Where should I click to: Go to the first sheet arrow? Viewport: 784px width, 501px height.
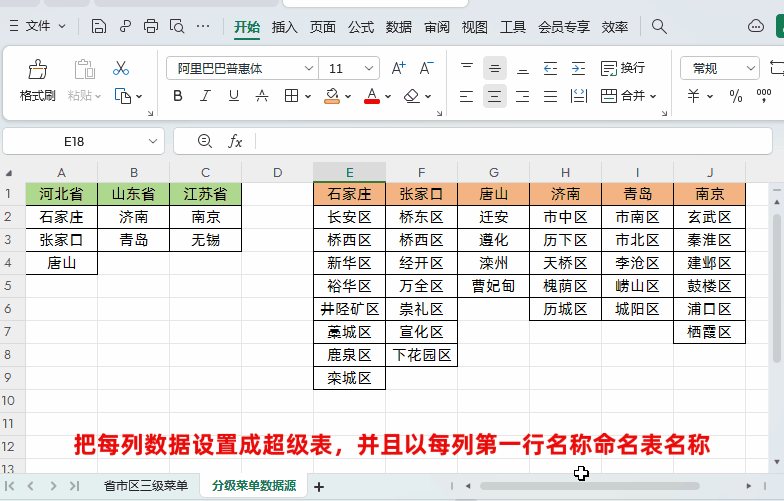pyautogui.click(x=9, y=486)
